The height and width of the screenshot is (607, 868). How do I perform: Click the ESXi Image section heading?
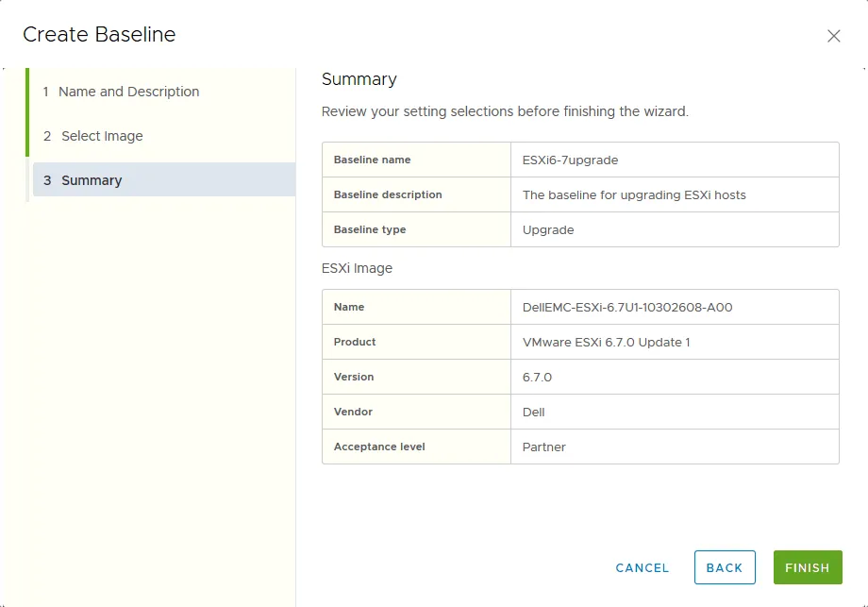[357, 268]
